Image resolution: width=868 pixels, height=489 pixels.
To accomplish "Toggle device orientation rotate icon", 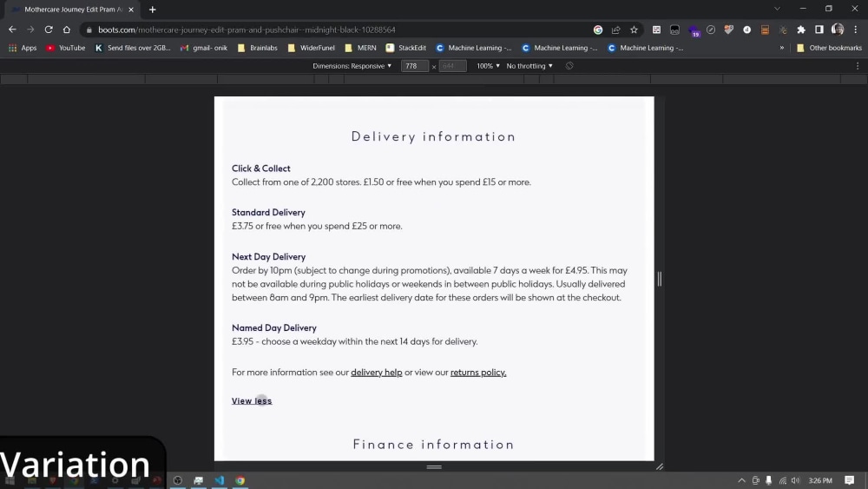I will 569,66.
